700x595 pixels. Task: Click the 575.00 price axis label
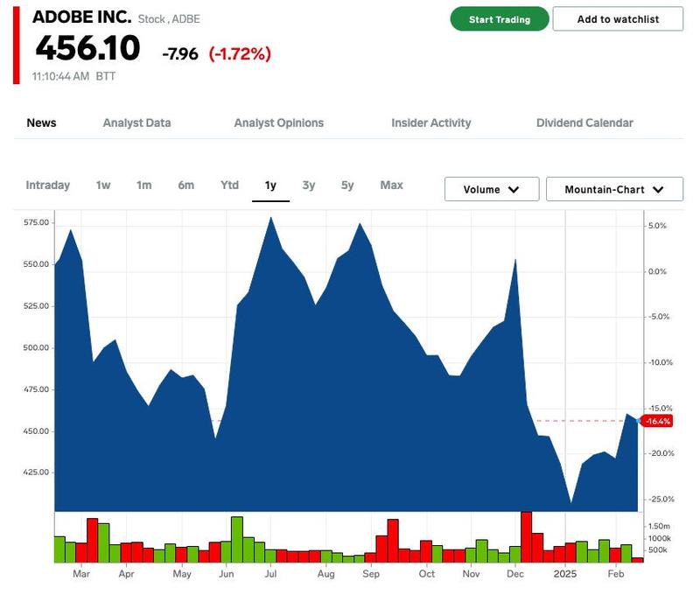(x=36, y=222)
